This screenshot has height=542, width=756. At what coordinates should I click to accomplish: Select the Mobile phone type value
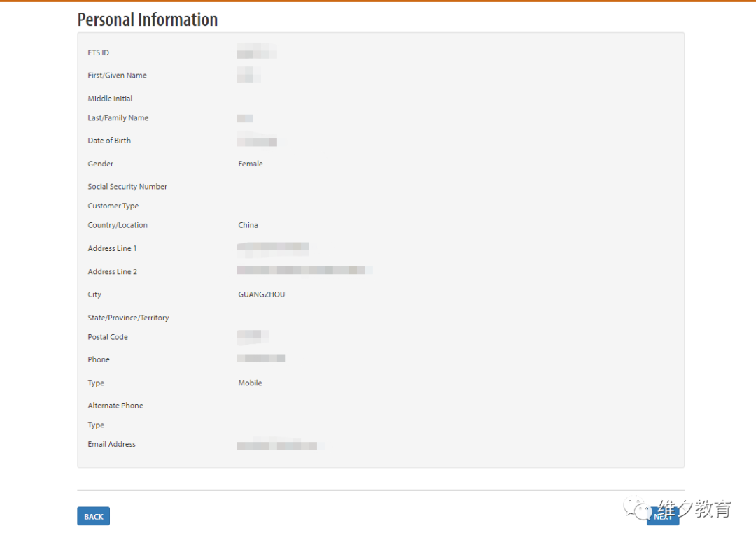click(x=250, y=383)
